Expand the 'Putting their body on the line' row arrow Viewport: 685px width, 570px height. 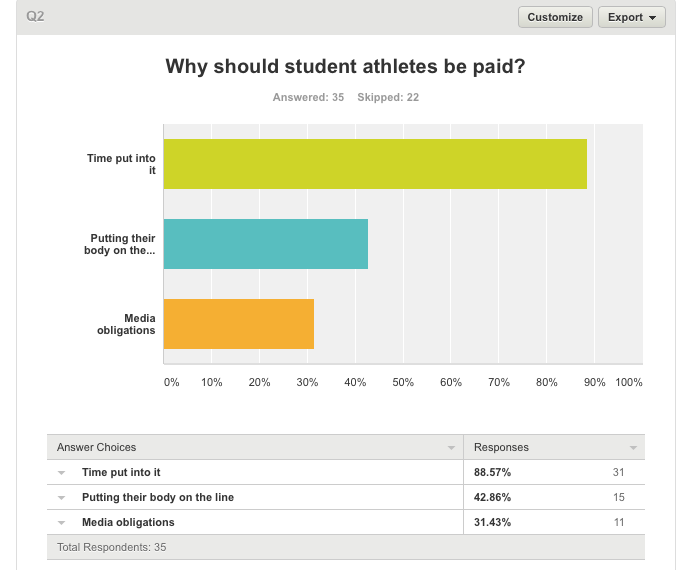(x=62, y=498)
